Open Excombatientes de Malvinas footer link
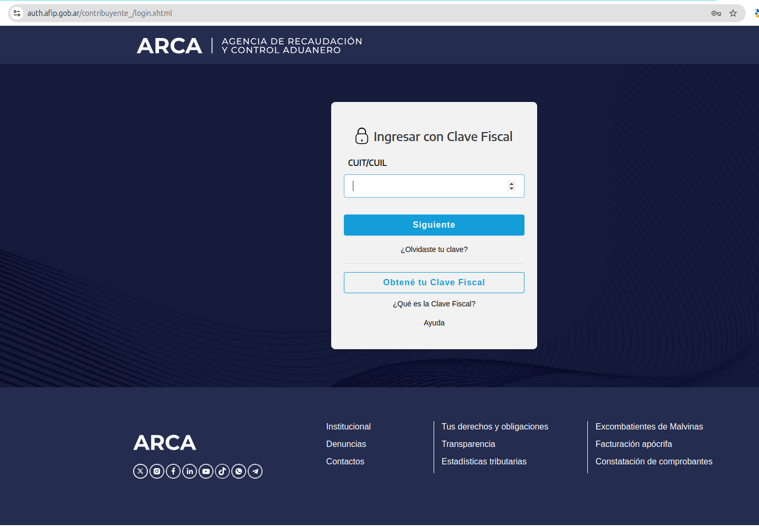 click(x=649, y=426)
